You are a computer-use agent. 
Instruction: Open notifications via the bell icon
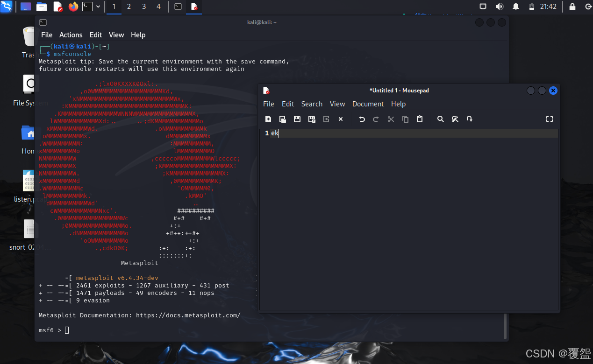[x=516, y=7]
